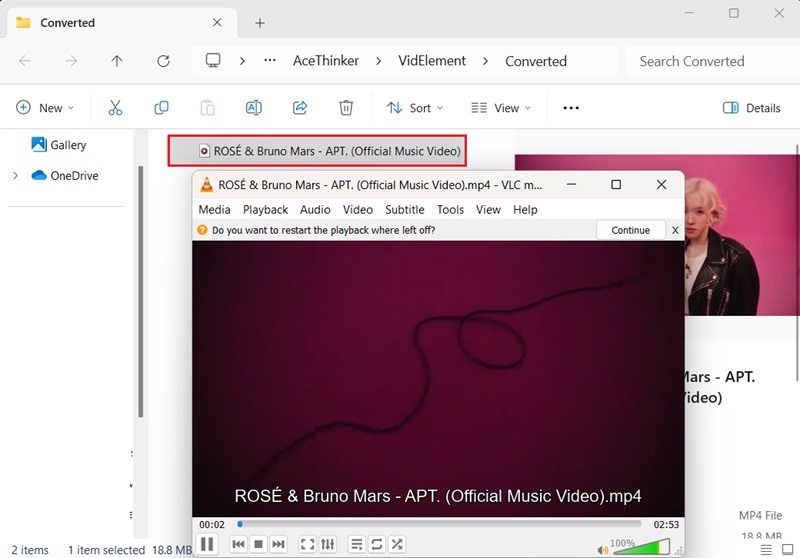Screen dimensions: 800x558
Task: Open the Audio menu
Action: click(315, 210)
